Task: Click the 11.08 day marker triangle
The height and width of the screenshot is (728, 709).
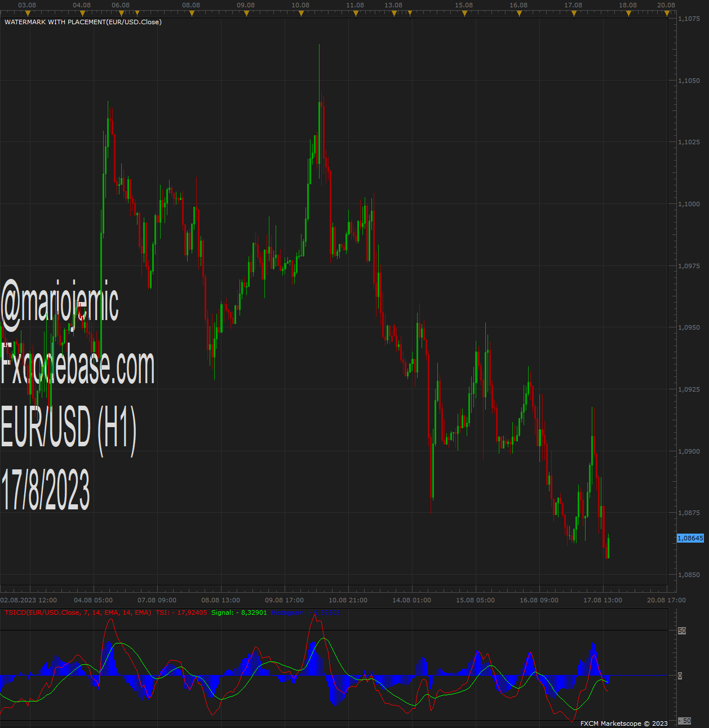Action: coord(356,13)
